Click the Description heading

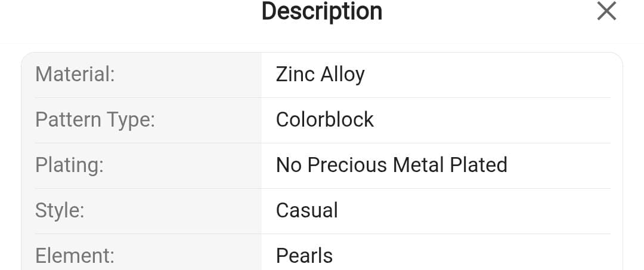[x=322, y=11]
